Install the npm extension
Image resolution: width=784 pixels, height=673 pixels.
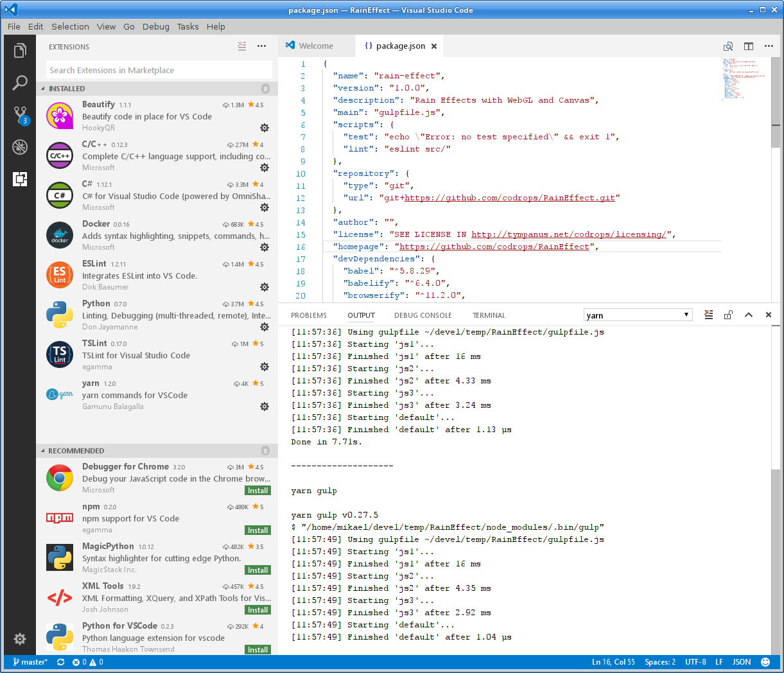tap(258, 530)
